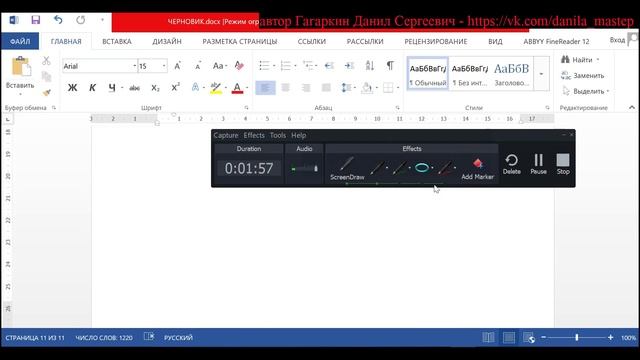Apply yellow text highlight color
640x360 pixels.
pos(216,88)
